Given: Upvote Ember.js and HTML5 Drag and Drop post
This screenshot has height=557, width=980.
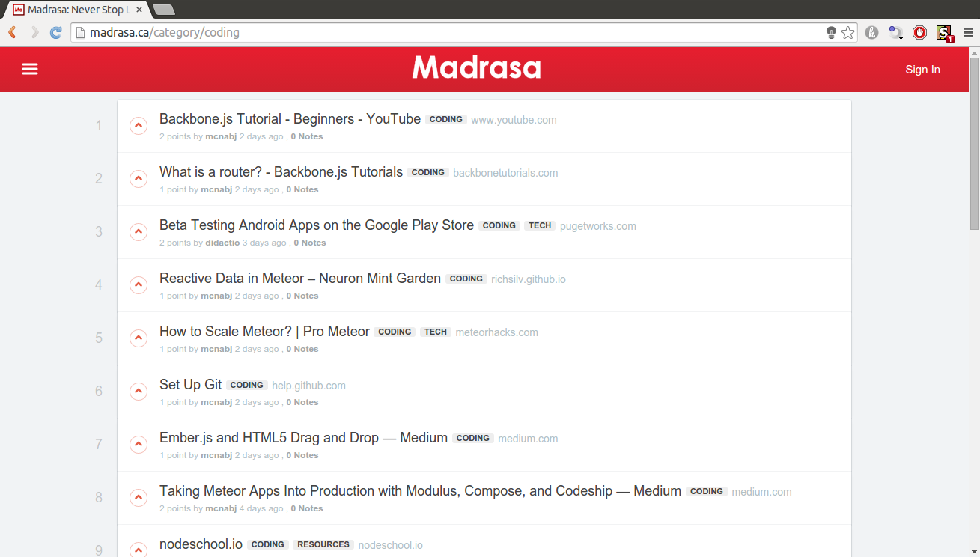Looking at the screenshot, I should click(x=139, y=445).
